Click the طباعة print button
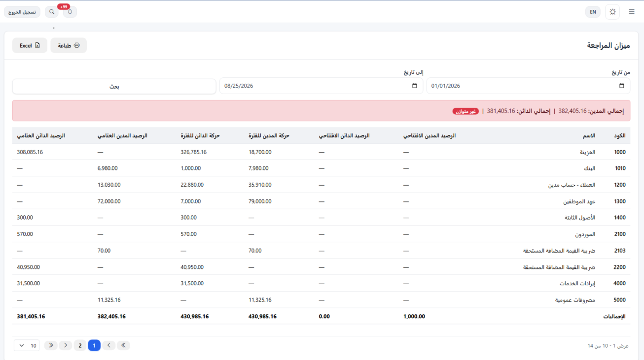The height and width of the screenshot is (360, 644). (x=69, y=45)
